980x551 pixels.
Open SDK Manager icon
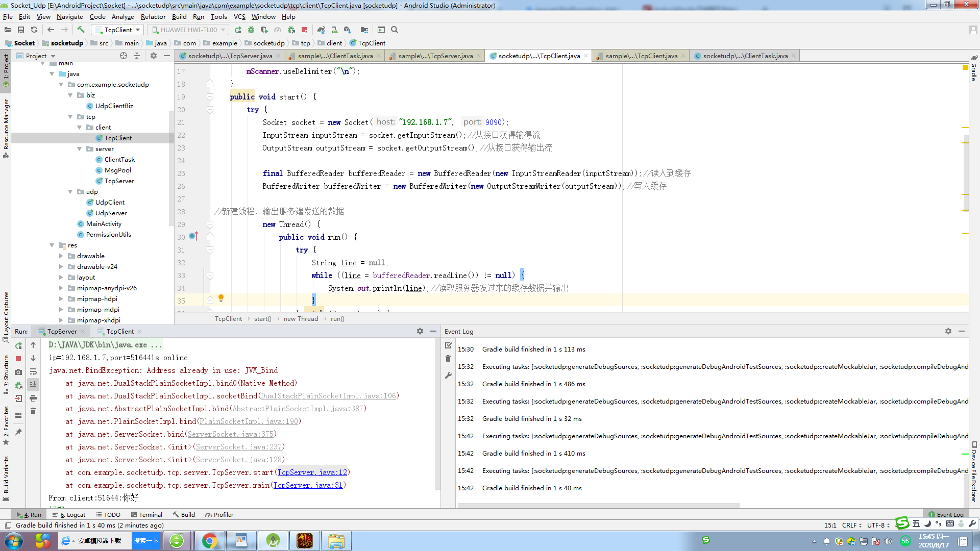click(x=348, y=30)
